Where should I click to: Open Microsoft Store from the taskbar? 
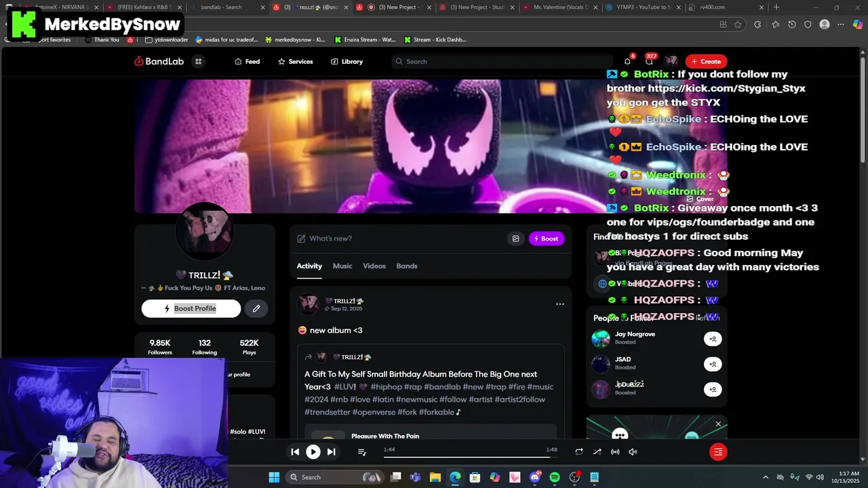pyautogui.click(x=475, y=477)
